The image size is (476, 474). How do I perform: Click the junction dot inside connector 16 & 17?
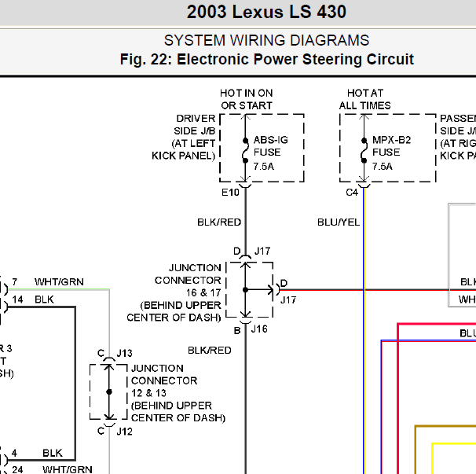point(245,290)
